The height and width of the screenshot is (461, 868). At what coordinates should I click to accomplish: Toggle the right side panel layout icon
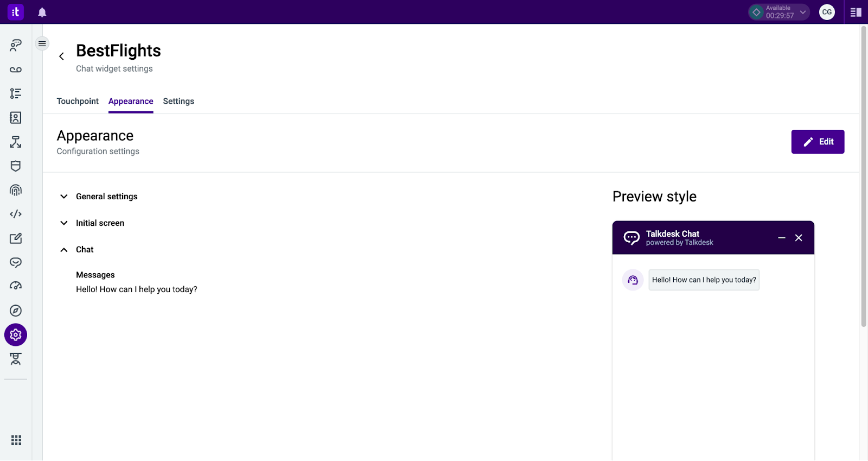tap(856, 12)
